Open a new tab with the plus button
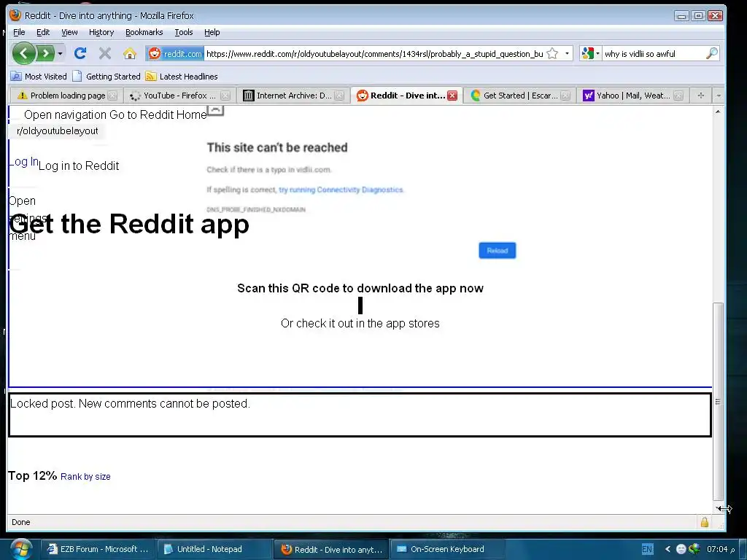The height and width of the screenshot is (560, 747). [x=701, y=96]
